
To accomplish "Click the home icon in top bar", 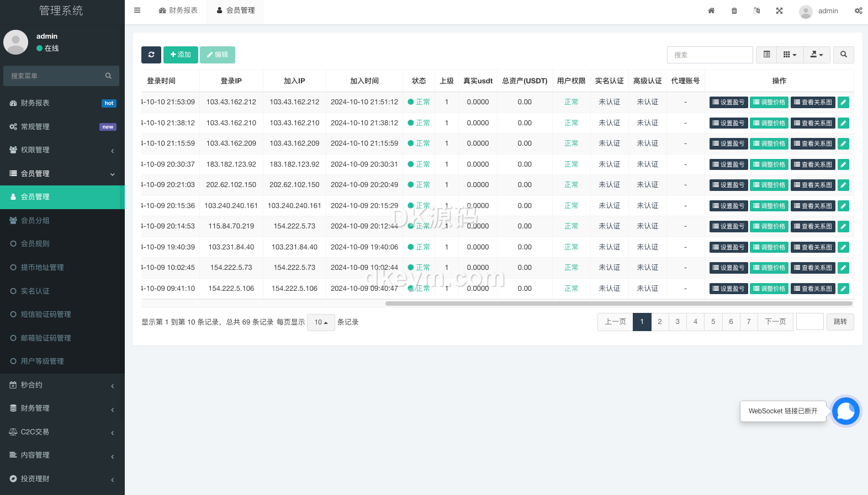I will coord(711,11).
